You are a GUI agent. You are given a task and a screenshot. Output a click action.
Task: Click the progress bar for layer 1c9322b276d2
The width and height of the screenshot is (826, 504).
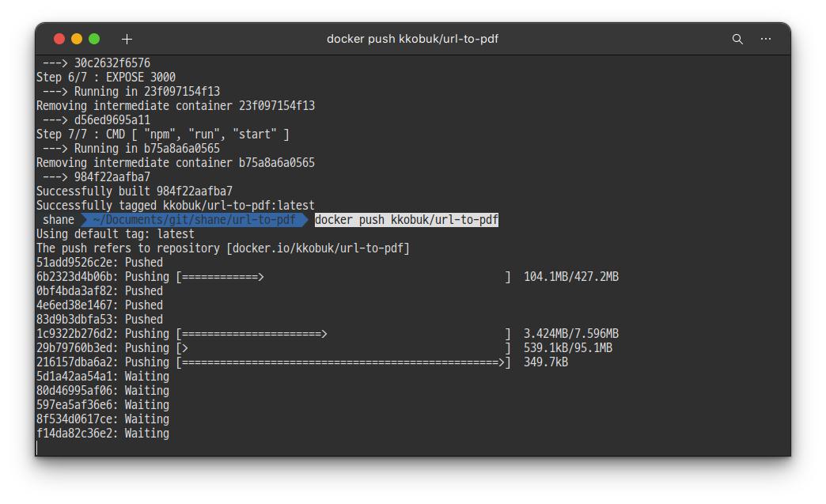pos(343,333)
